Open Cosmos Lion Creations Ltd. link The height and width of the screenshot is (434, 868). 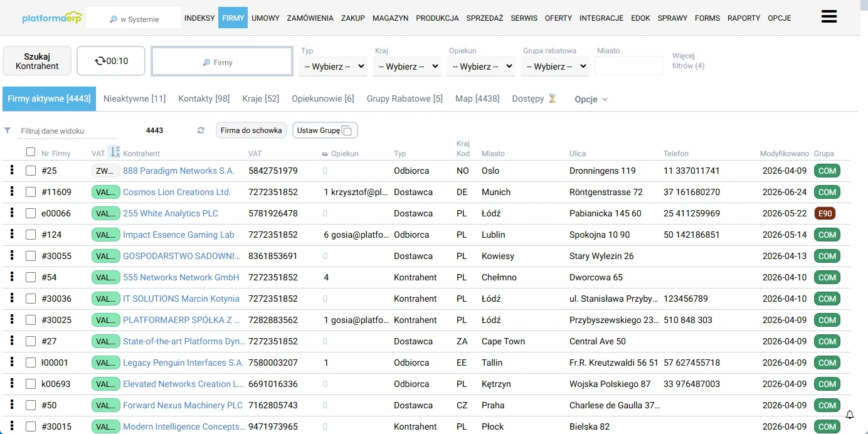click(x=177, y=192)
